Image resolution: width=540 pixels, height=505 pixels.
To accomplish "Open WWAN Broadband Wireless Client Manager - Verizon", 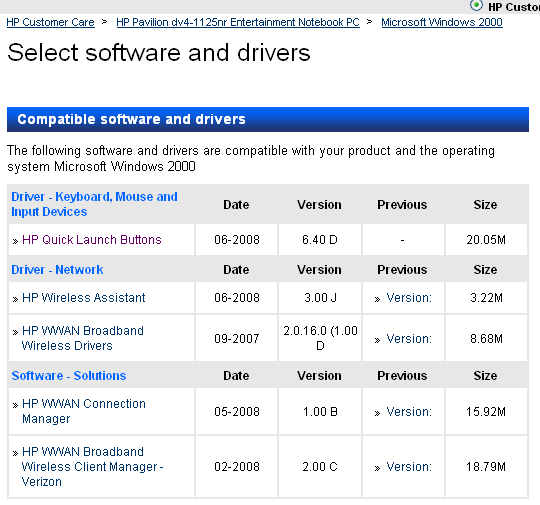I will pos(92,466).
